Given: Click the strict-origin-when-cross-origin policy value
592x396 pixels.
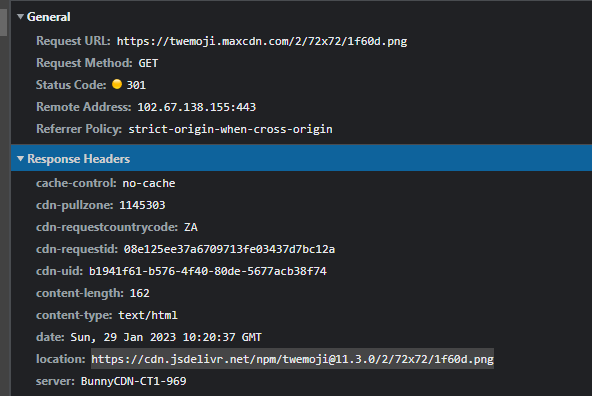Looking at the screenshot, I should 230,129.
